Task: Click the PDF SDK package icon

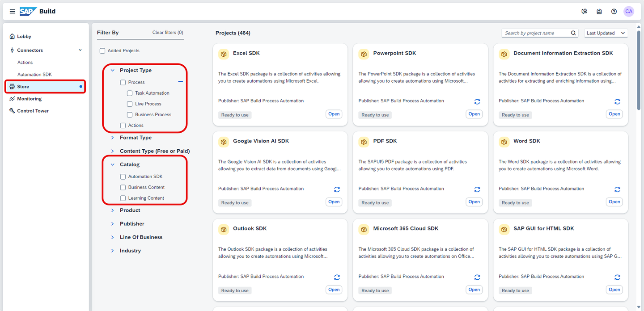Action: (364, 142)
